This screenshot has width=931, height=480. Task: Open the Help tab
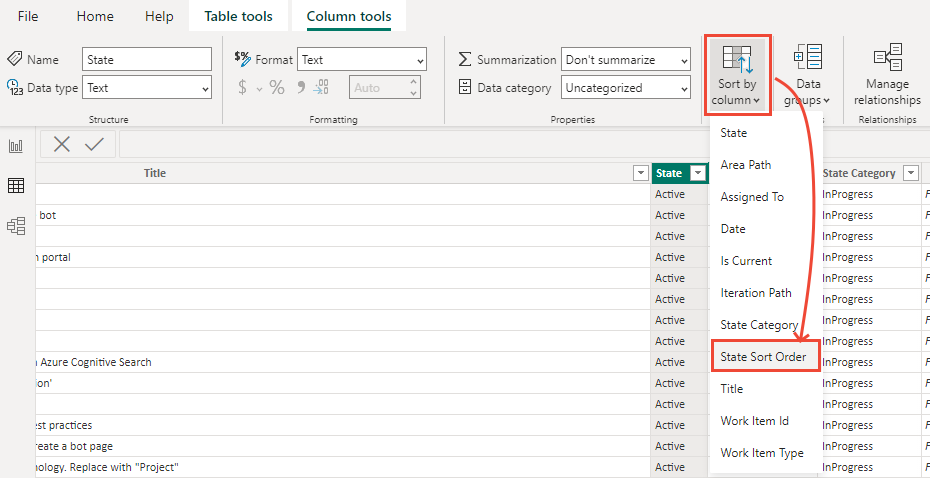pos(159,16)
